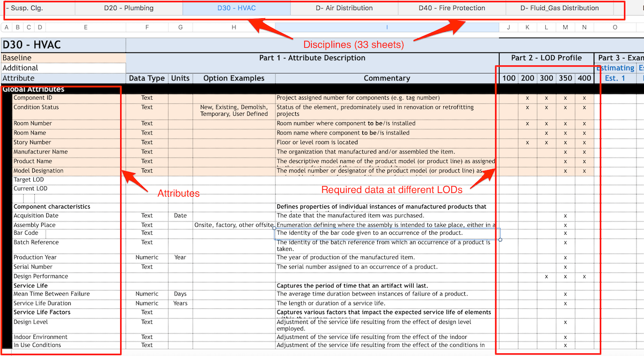Click the 'identity of the bar code' commentary cell
This screenshot has width=644, height=356.
(387, 233)
